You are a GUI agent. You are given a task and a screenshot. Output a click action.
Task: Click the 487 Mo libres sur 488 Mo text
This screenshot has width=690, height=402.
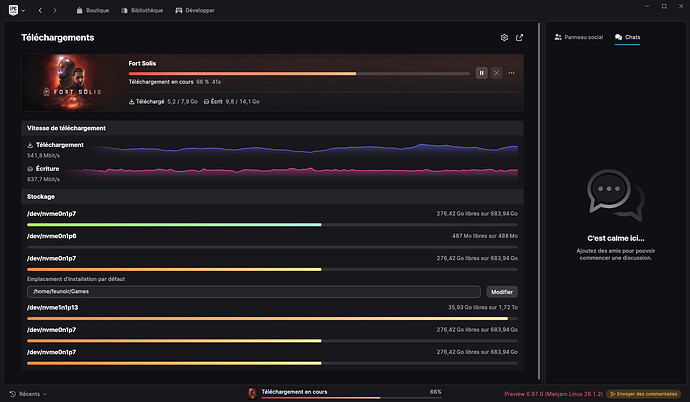484,236
